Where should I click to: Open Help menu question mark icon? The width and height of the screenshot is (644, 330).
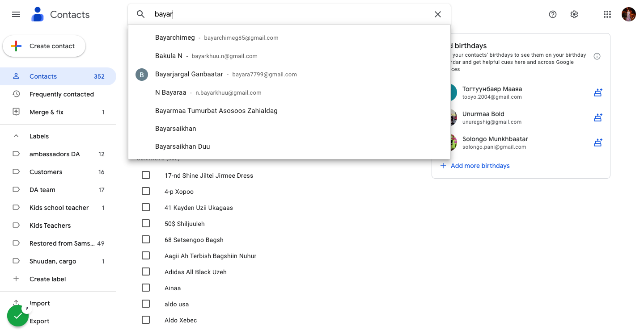click(553, 14)
